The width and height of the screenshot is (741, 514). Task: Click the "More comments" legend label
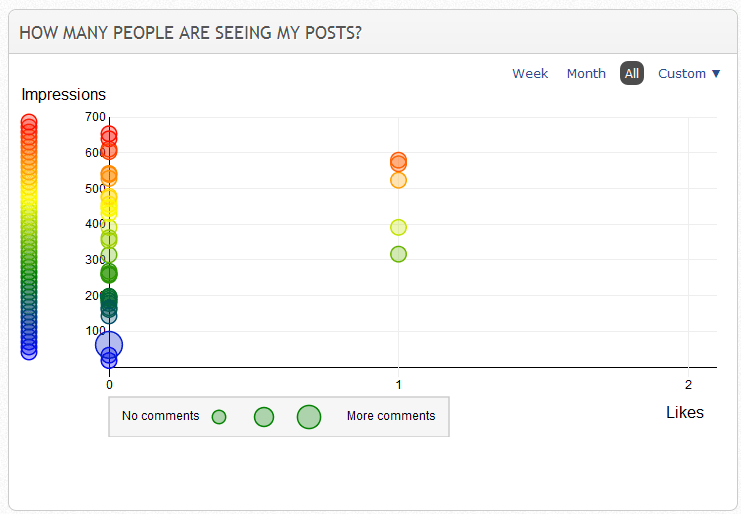pos(391,416)
